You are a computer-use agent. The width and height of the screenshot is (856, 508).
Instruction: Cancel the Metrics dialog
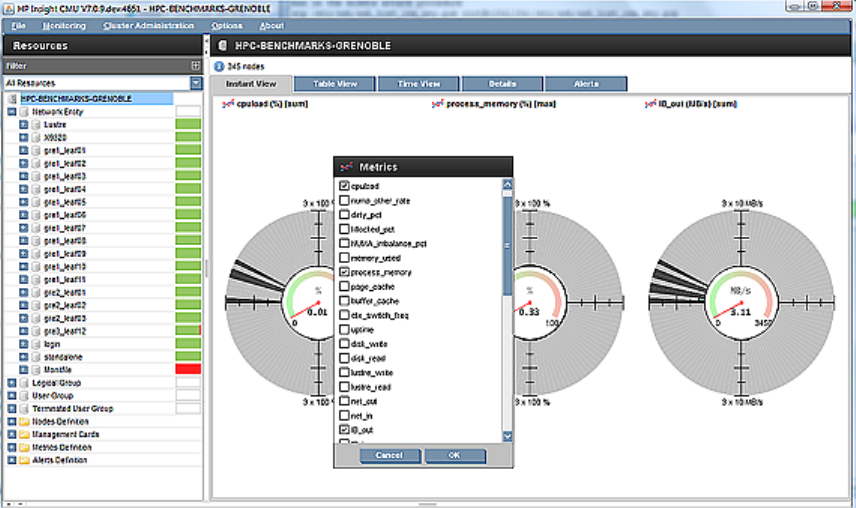[x=390, y=455]
